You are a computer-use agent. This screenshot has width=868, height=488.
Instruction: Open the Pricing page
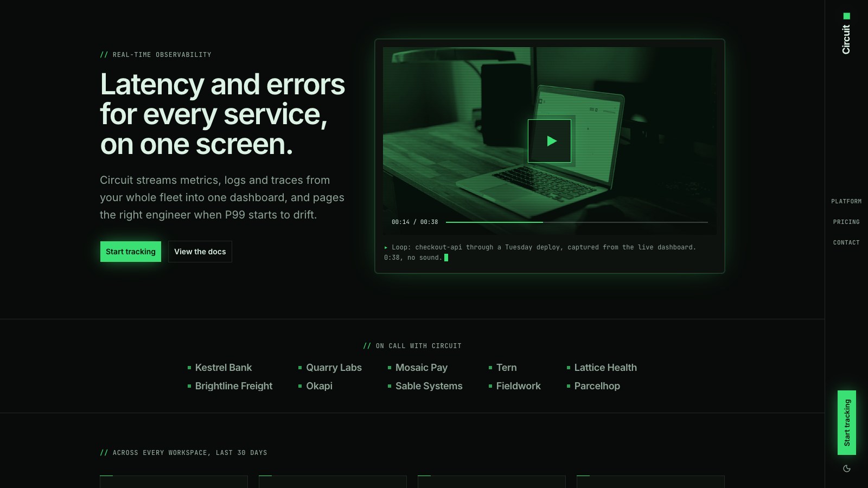point(846,222)
